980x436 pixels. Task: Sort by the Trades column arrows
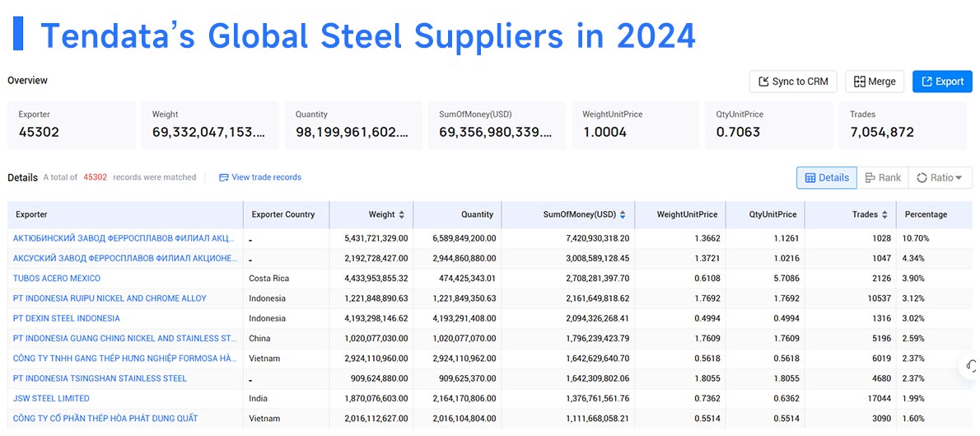pos(885,214)
